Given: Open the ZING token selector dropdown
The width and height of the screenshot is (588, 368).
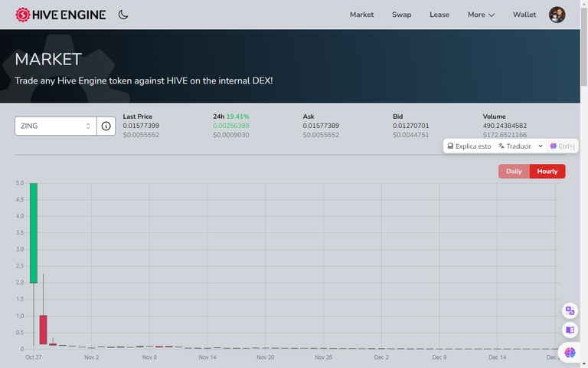Looking at the screenshot, I should click(x=56, y=126).
